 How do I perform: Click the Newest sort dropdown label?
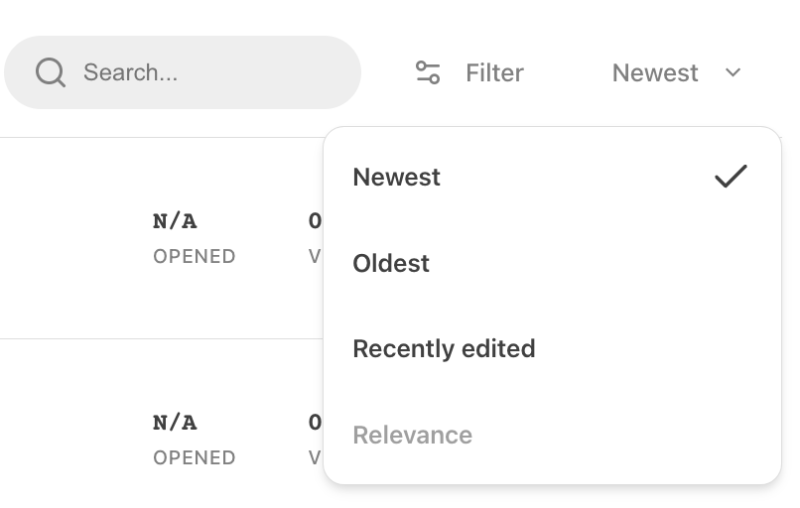pos(655,73)
